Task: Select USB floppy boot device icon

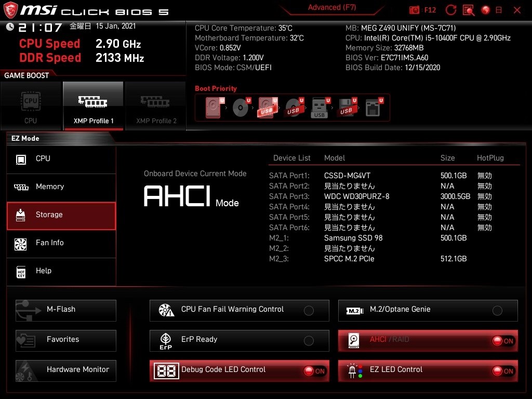Action: click(x=347, y=108)
